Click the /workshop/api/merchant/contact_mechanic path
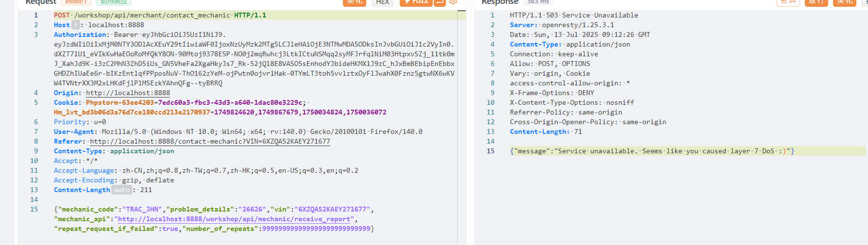Viewport: 868px width, 245px height. click(x=152, y=15)
